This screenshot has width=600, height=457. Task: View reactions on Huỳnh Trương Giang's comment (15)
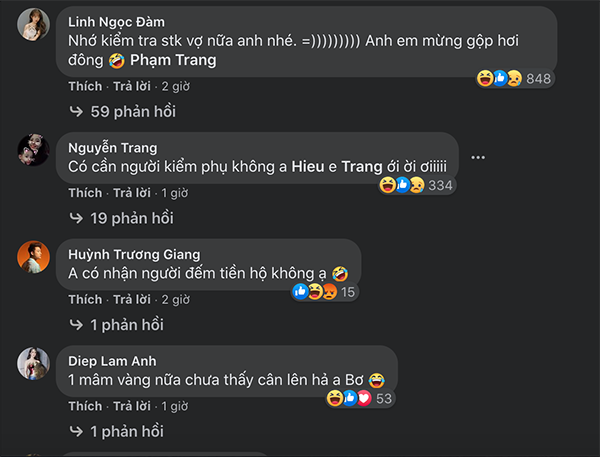click(x=324, y=292)
